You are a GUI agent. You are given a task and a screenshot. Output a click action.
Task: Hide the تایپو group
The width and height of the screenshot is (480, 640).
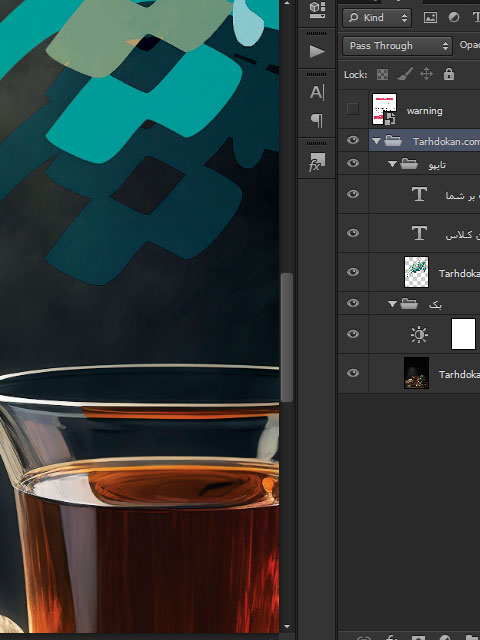[353, 163]
